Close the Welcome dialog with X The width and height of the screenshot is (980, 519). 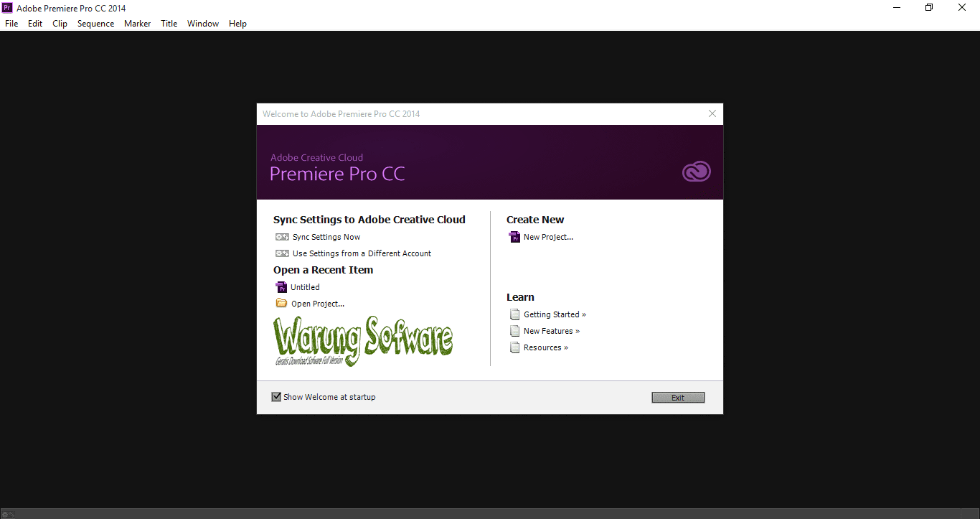(712, 113)
